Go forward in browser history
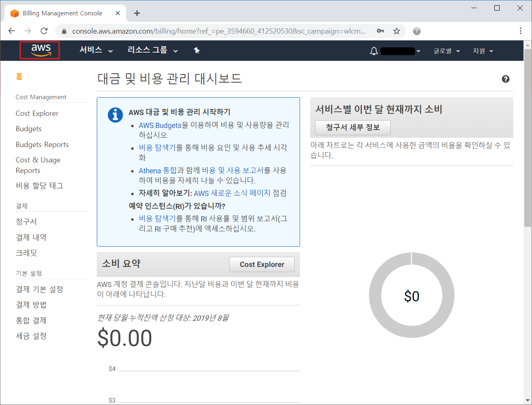Image resolution: width=532 pixels, height=405 pixels. tap(28, 31)
